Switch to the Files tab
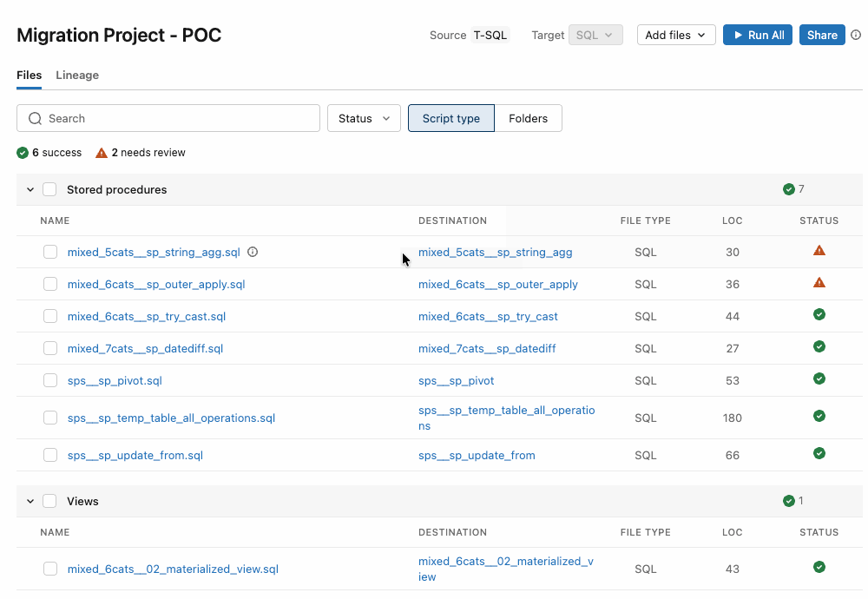This screenshot has width=868, height=599. tap(29, 75)
